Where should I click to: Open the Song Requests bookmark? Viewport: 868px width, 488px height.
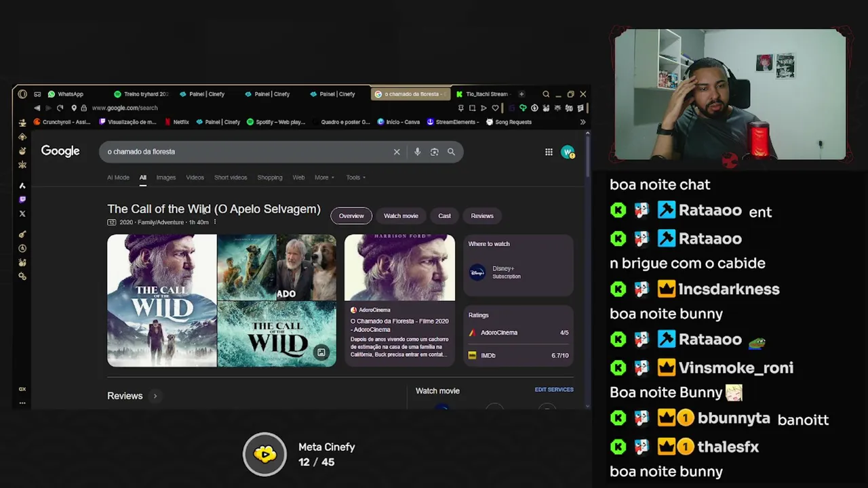(x=509, y=122)
